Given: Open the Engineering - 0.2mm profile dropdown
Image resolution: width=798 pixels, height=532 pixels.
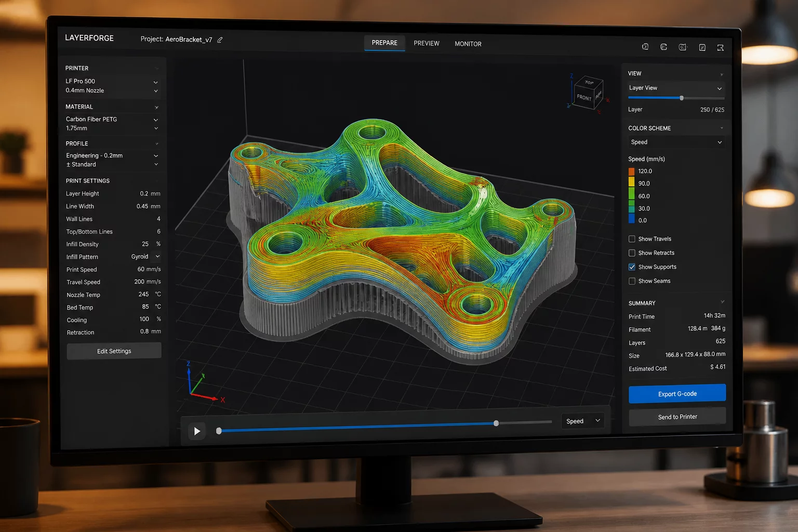Looking at the screenshot, I should [112, 156].
